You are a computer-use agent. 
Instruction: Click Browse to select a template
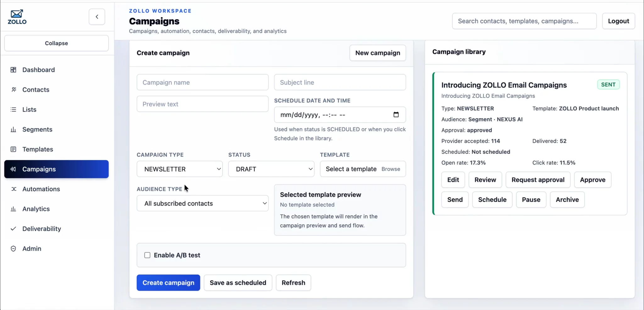[391, 169]
